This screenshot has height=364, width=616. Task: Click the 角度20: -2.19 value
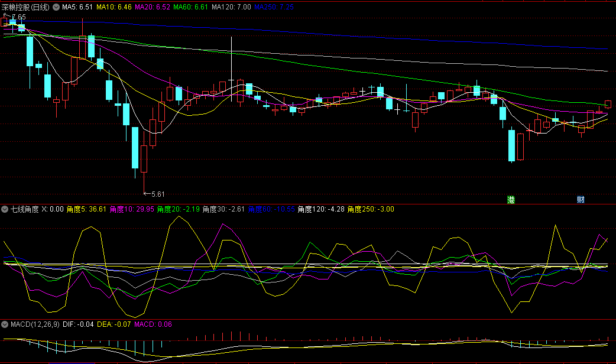(179, 209)
